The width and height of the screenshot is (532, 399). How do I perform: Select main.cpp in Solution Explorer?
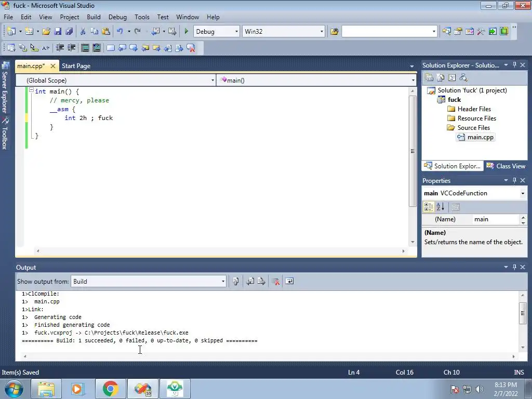[x=475, y=137]
